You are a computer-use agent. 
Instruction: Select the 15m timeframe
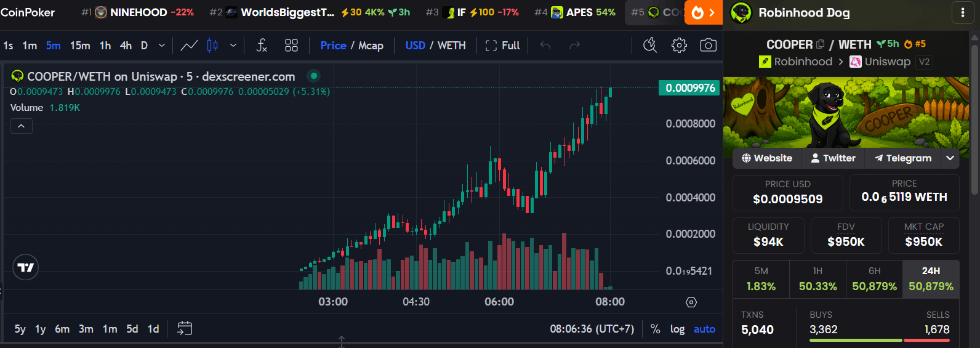(x=80, y=46)
